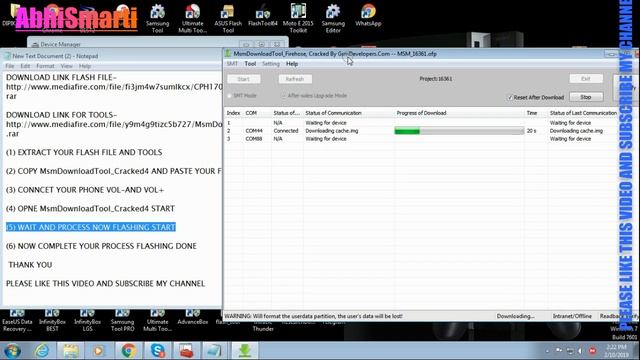This screenshot has width=640, height=360.
Task: Open the media player taskbar icon
Action: pos(98,351)
